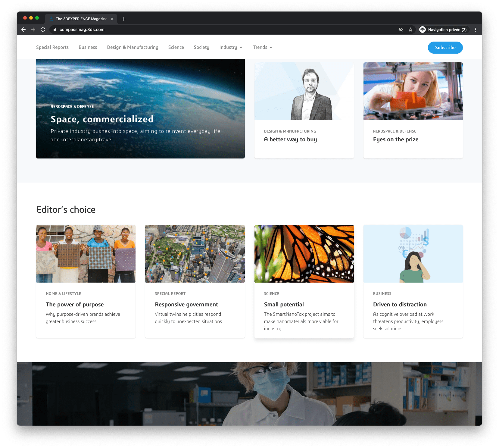Open the Science section

point(176,47)
